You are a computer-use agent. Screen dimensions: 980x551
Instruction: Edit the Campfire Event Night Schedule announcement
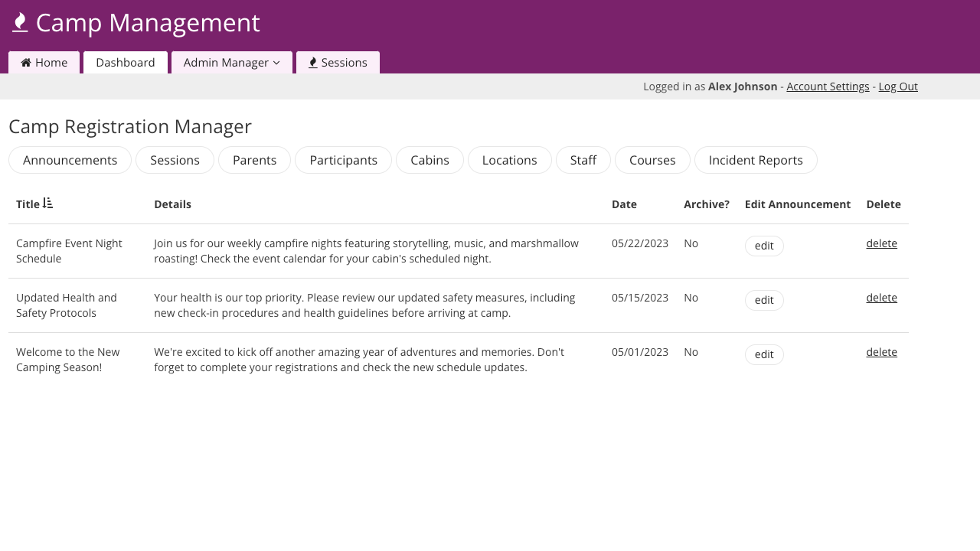[764, 246]
